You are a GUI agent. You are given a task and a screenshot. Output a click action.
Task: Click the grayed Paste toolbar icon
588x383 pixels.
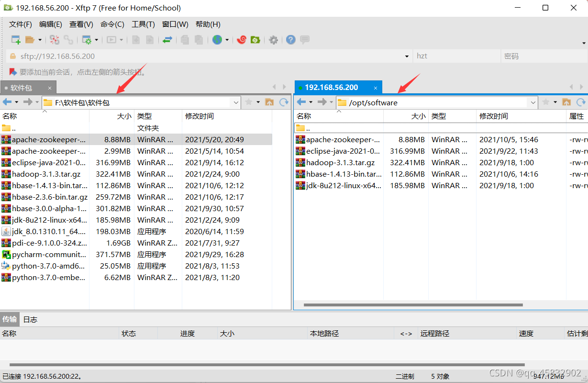tap(199, 40)
